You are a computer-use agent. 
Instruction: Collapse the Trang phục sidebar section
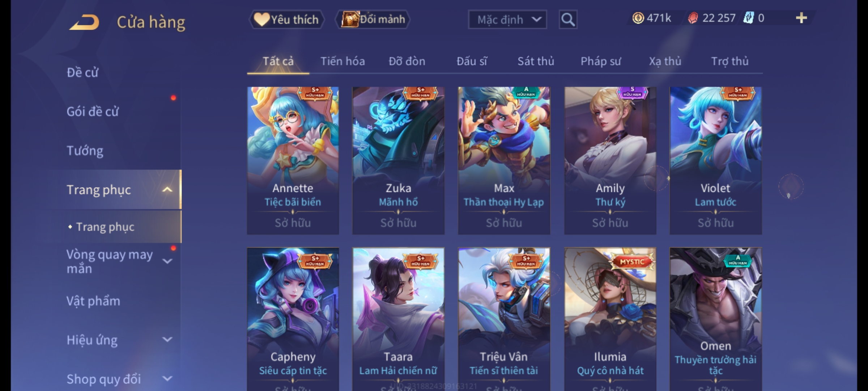167,190
